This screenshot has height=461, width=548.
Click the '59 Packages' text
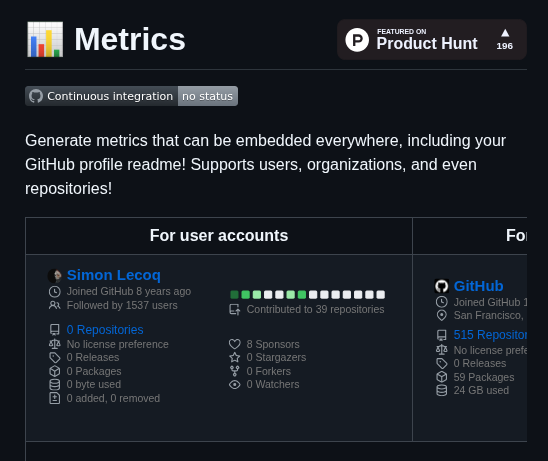pos(484,377)
